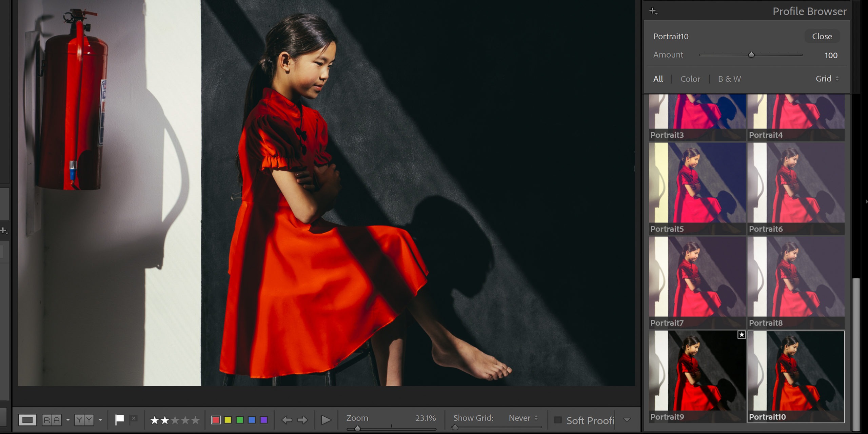Screen dimensions: 868x434
Task: Click the grid view icon top-right
Action: click(826, 79)
